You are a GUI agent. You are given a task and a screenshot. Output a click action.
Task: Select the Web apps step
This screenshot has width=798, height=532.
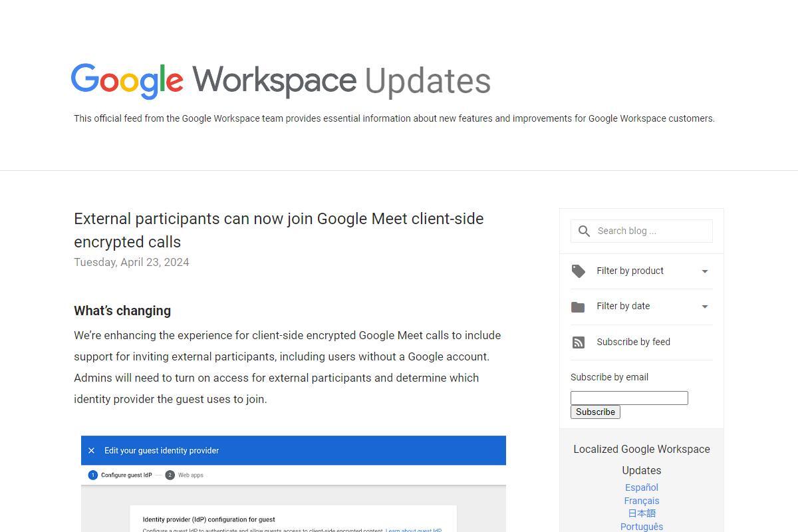click(185, 475)
